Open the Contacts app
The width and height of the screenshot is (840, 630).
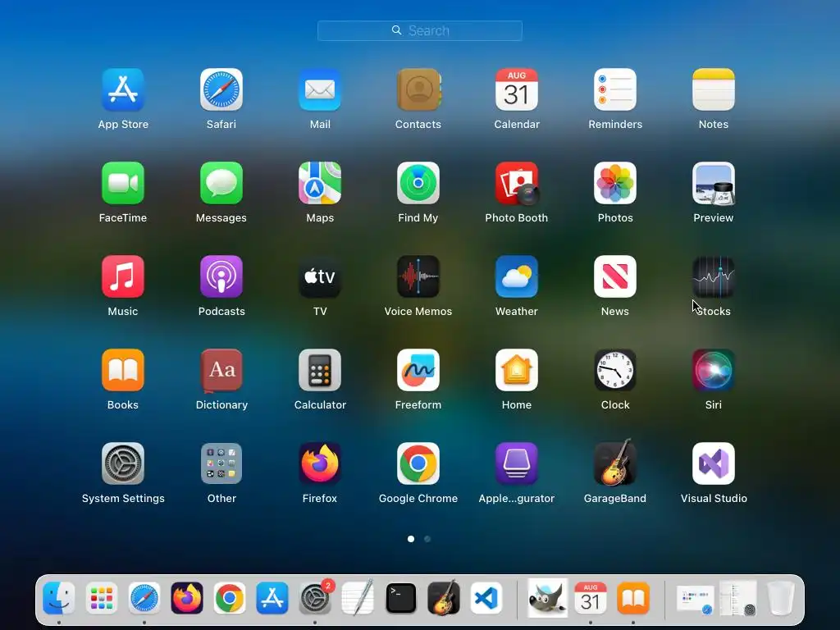(418, 89)
